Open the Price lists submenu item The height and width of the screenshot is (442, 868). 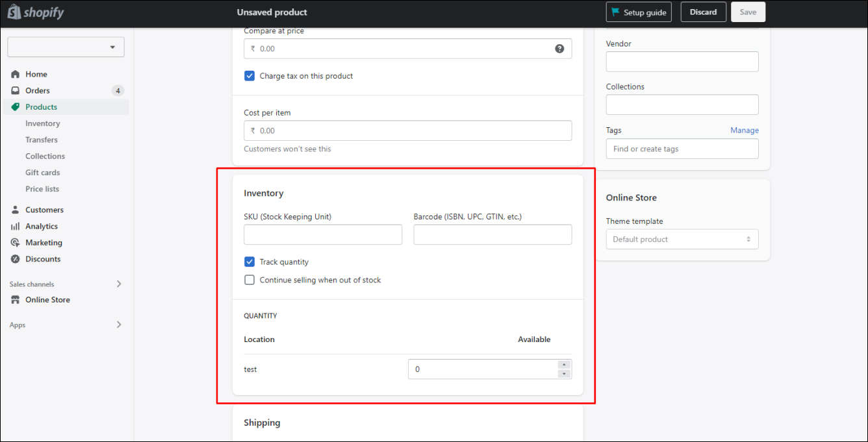coord(42,189)
